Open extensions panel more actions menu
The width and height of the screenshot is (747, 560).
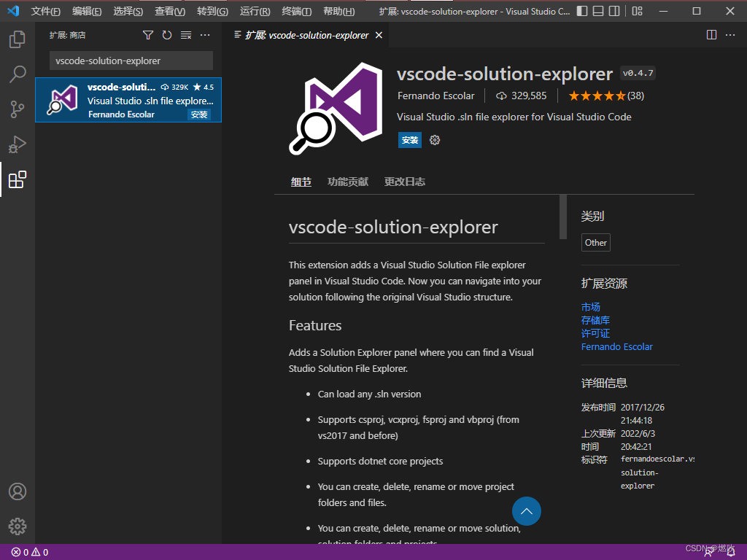click(x=205, y=35)
